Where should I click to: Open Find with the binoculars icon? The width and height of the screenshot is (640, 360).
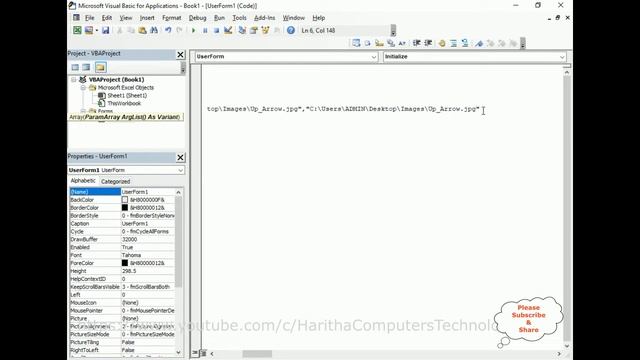click(x=154, y=30)
